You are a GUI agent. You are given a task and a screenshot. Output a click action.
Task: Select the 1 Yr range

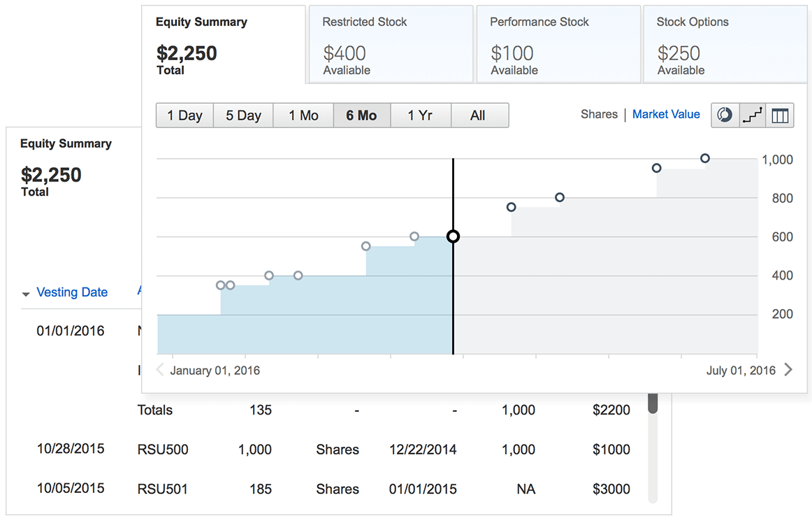tap(421, 115)
